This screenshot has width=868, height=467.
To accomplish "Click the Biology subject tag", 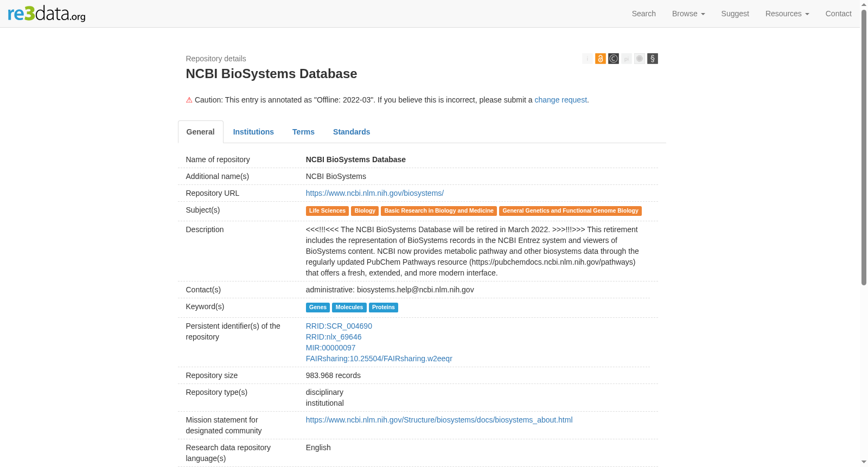I will pos(365,211).
